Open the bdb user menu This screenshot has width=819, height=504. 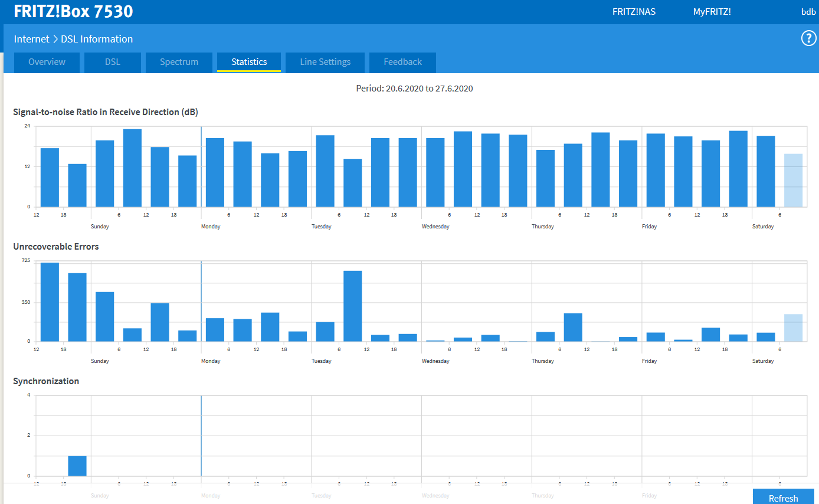808,11
